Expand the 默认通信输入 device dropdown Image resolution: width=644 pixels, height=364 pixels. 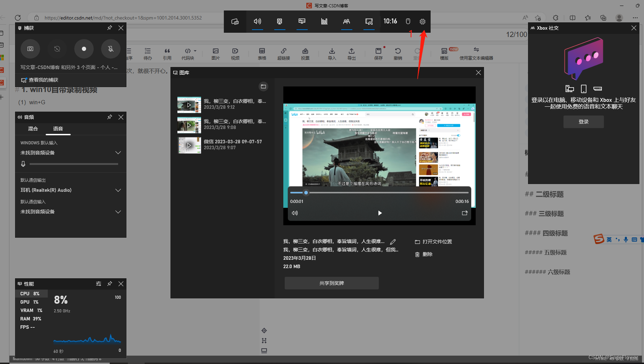[x=71, y=212]
